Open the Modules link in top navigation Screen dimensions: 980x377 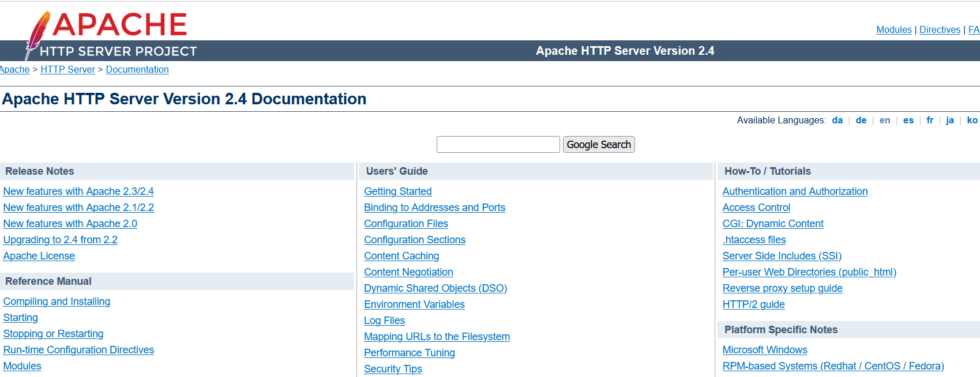pos(893,29)
